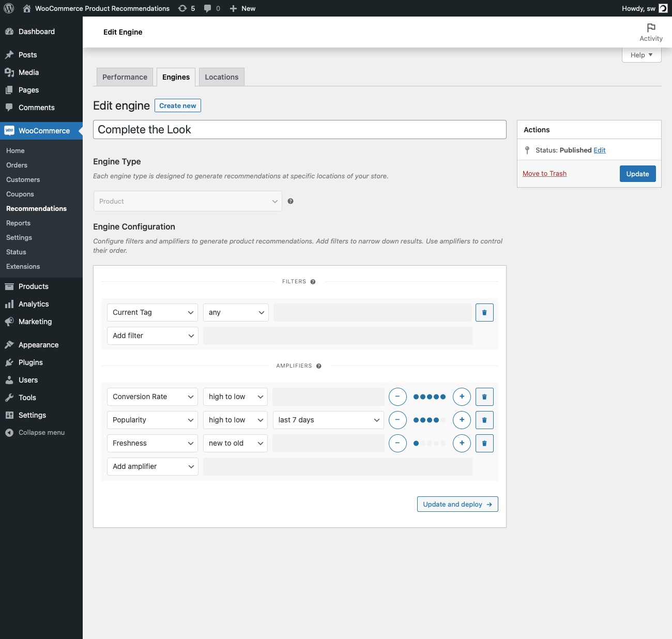Delete the Current Tag filter
Viewport: 672px width, 639px height.
click(x=484, y=312)
